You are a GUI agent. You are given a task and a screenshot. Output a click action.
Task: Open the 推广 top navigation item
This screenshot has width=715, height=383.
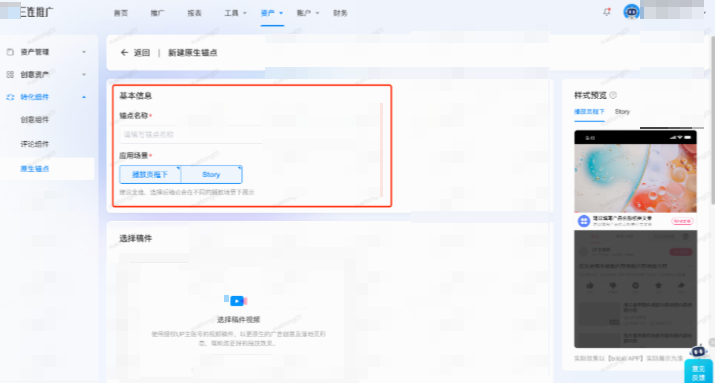click(158, 13)
